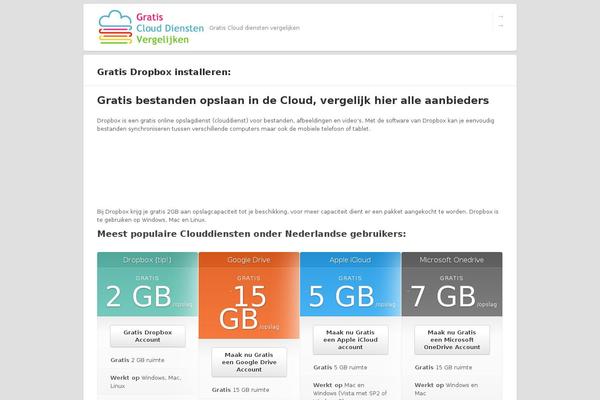Click the '5 GB' Apple iCloud storage amount
The image size is (600, 400).
[x=341, y=296]
